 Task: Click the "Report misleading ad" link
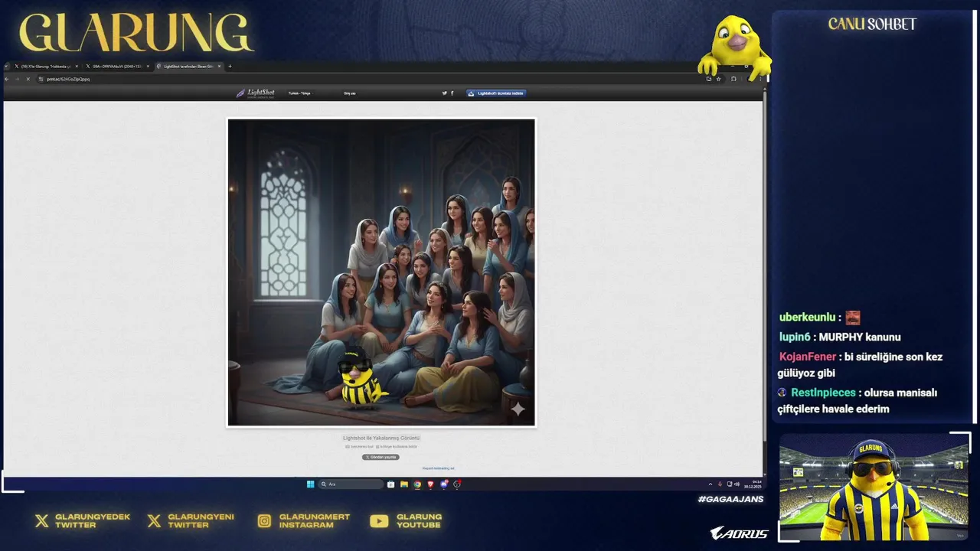pyautogui.click(x=439, y=468)
